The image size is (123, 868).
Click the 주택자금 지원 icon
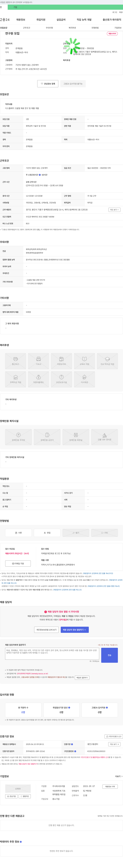coord(16,379)
